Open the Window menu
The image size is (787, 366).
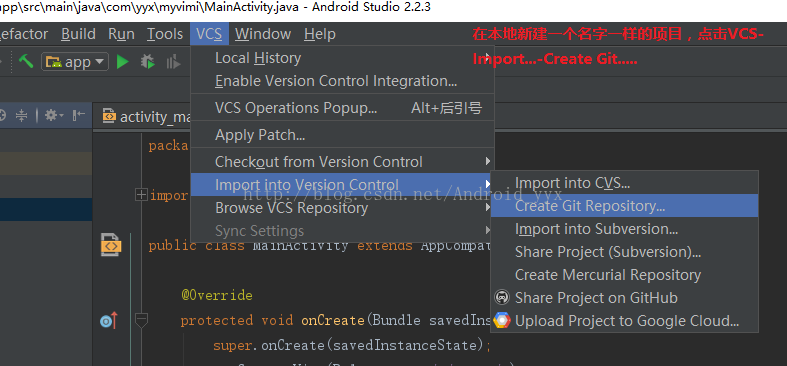click(263, 34)
